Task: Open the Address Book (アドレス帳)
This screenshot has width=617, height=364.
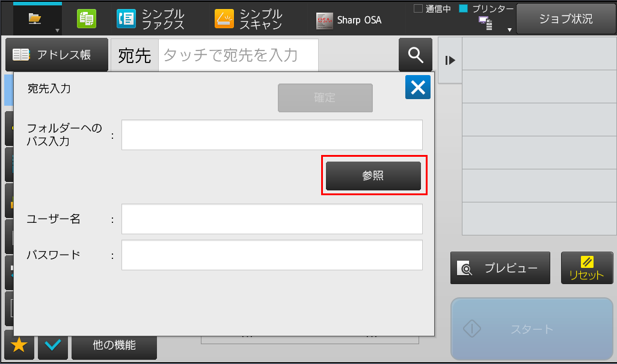Action: (x=57, y=55)
